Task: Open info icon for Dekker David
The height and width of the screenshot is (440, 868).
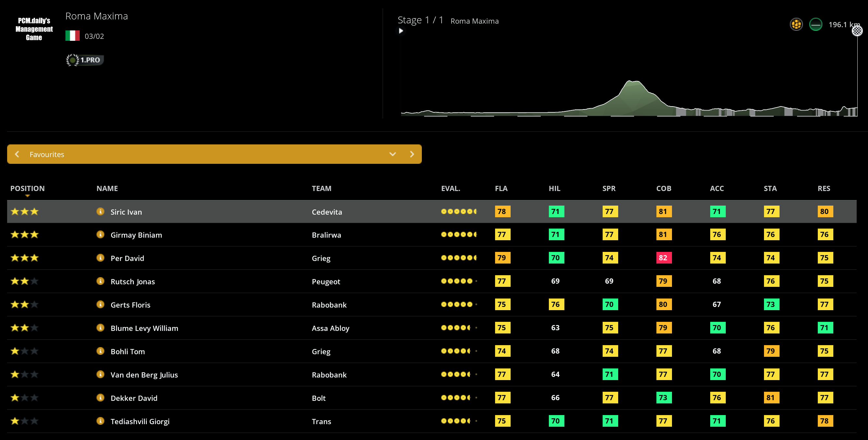Action: (x=100, y=398)
